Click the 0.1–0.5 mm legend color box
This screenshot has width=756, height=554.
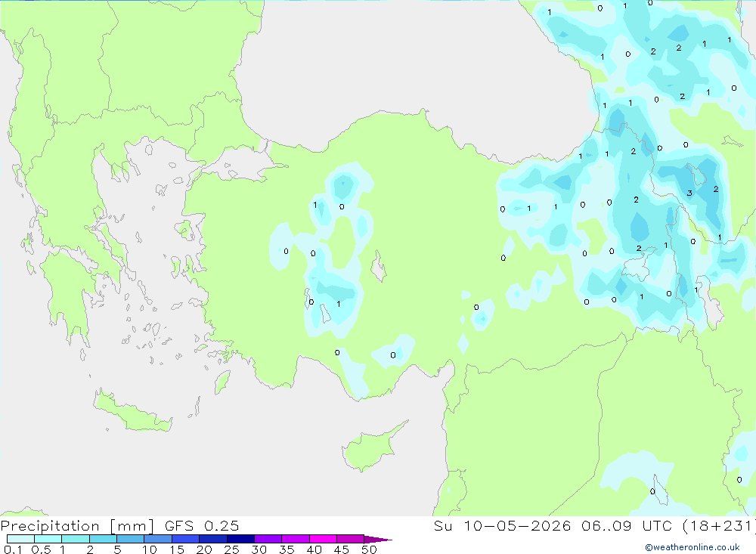tap(20, 539)
